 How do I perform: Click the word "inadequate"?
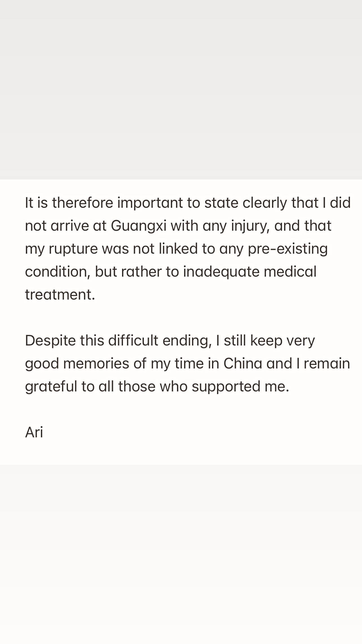(x=221, y=272)
